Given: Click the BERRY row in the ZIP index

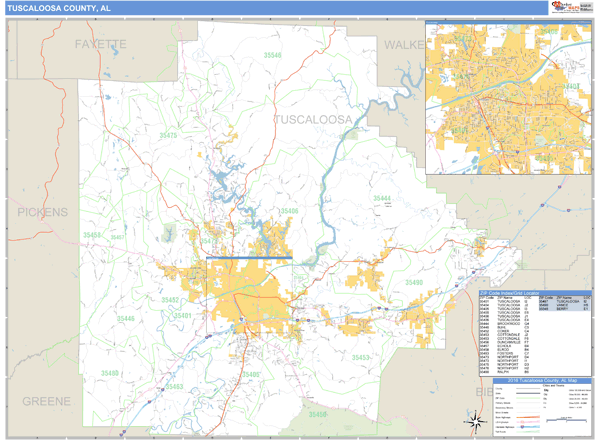Looking at the screenshot, I should (564, 308).
